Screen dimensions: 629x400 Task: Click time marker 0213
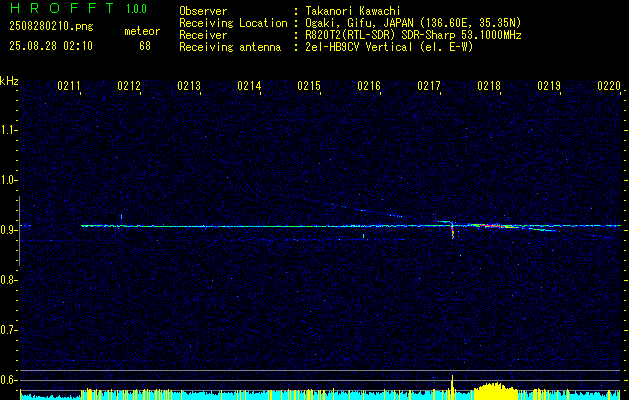[x=189, y=86]
